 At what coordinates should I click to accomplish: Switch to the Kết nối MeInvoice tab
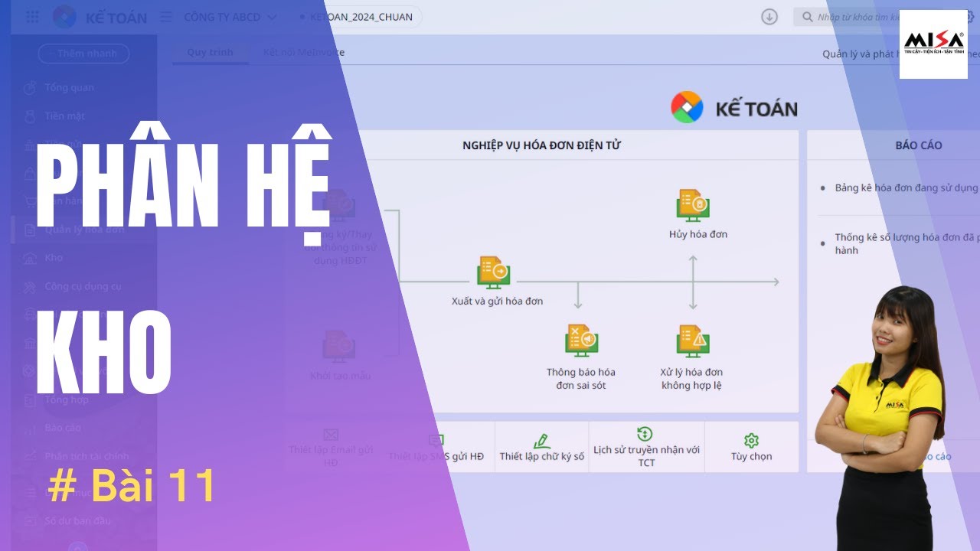click(x=303, y=53)
